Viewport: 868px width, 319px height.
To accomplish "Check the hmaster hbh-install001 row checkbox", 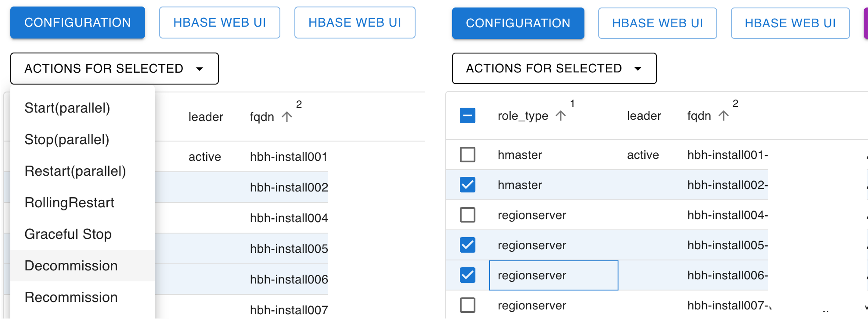I will pos(467,155).
